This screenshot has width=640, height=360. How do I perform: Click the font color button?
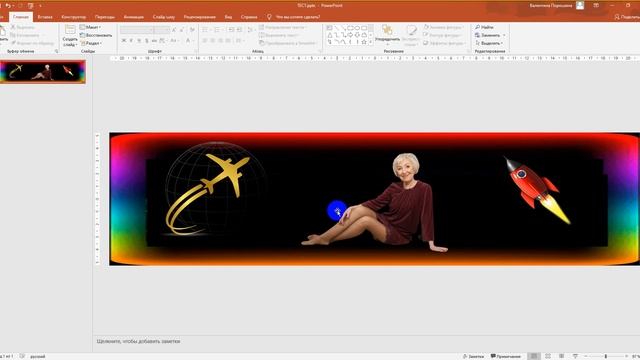[188, 41]
